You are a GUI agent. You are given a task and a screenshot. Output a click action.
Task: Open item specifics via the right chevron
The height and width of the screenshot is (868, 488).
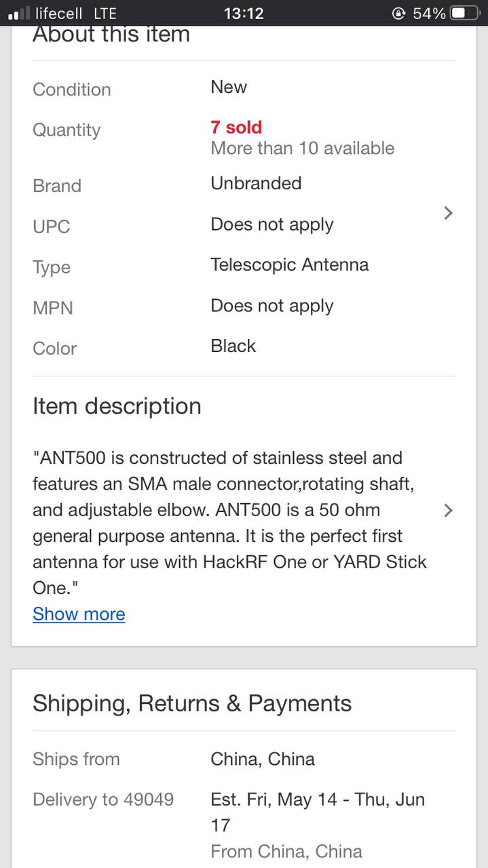click(448, 213)
